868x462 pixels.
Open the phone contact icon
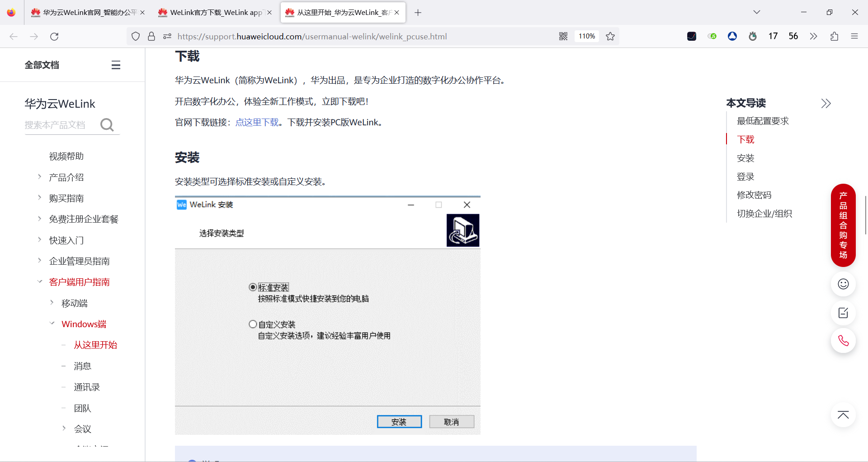click(x=843, y=341)
